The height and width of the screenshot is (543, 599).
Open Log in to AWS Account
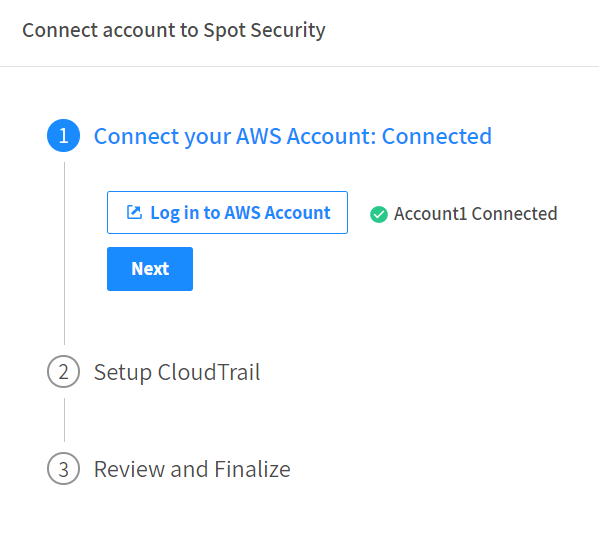(227, 212)
